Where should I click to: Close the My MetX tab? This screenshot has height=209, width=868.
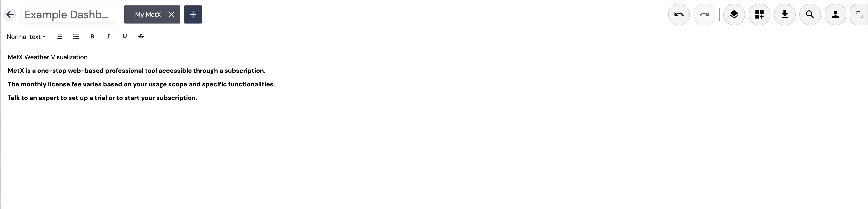point(171,14)
